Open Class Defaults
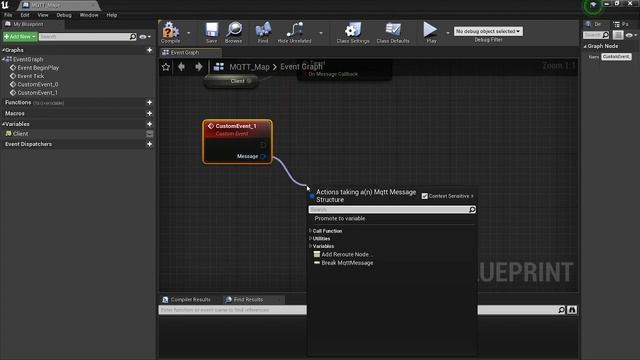The width and height of the screenshot is (640, 360). point(393,33)
